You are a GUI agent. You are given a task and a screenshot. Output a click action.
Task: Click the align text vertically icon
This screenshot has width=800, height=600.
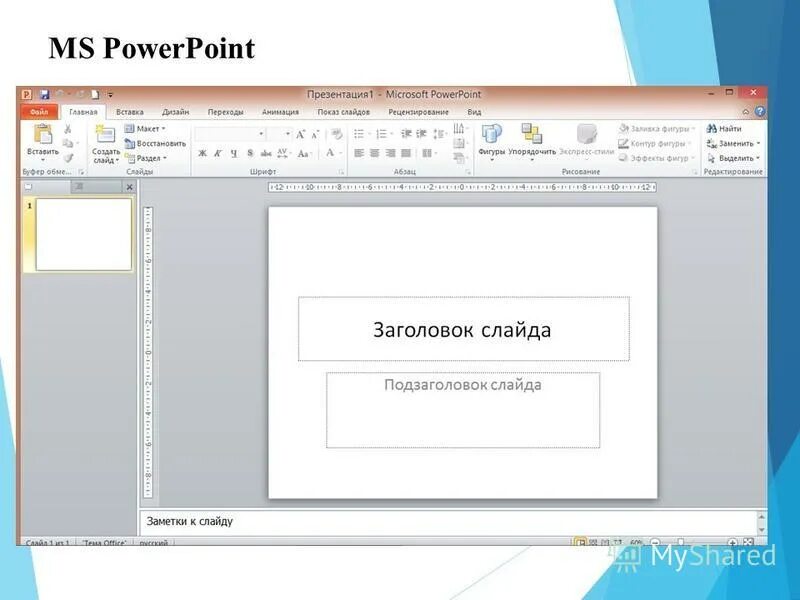[459, 143]
